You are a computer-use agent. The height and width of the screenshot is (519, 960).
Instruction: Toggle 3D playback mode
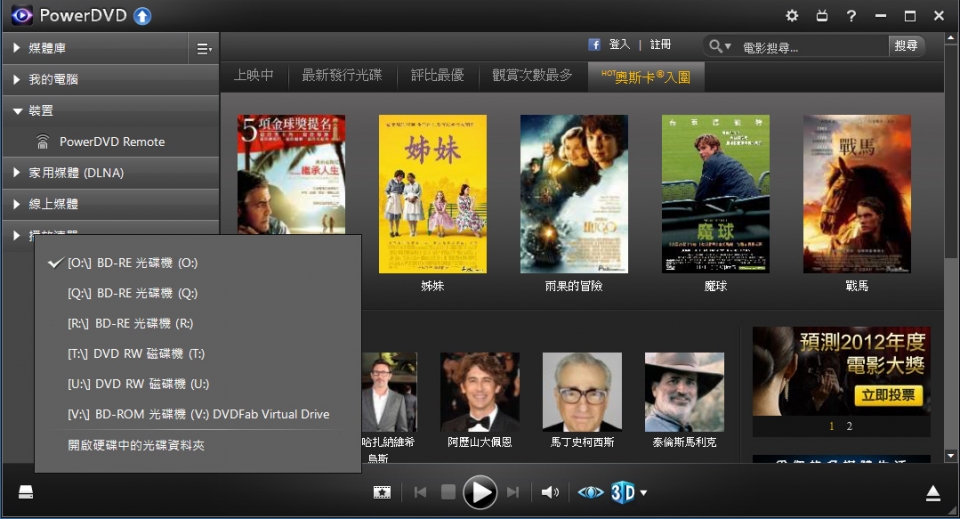click(622, 492)
